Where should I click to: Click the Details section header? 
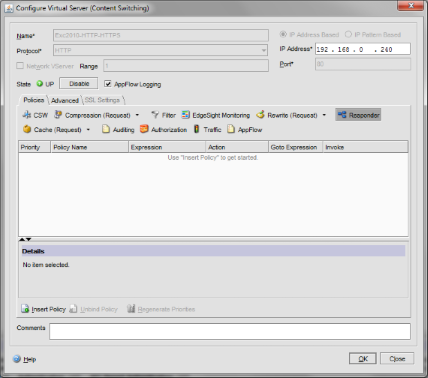213,251
